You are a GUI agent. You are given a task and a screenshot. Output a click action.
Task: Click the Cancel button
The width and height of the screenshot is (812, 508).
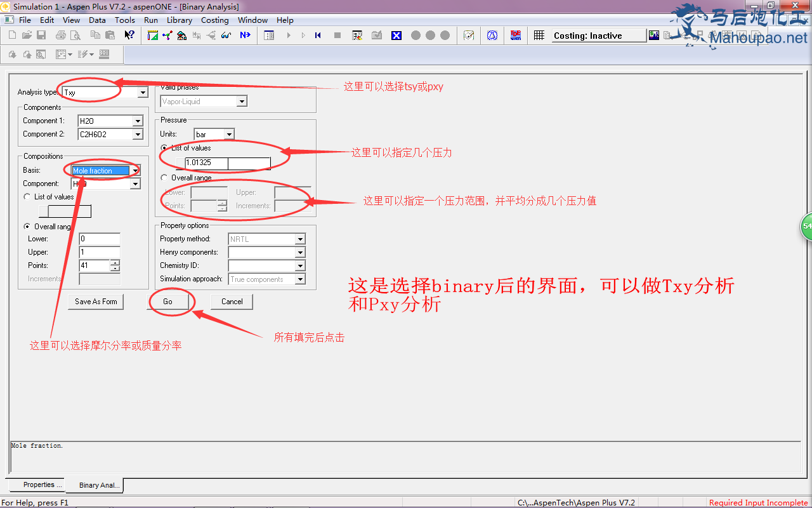pyautogui.click(x=232, y=302)
